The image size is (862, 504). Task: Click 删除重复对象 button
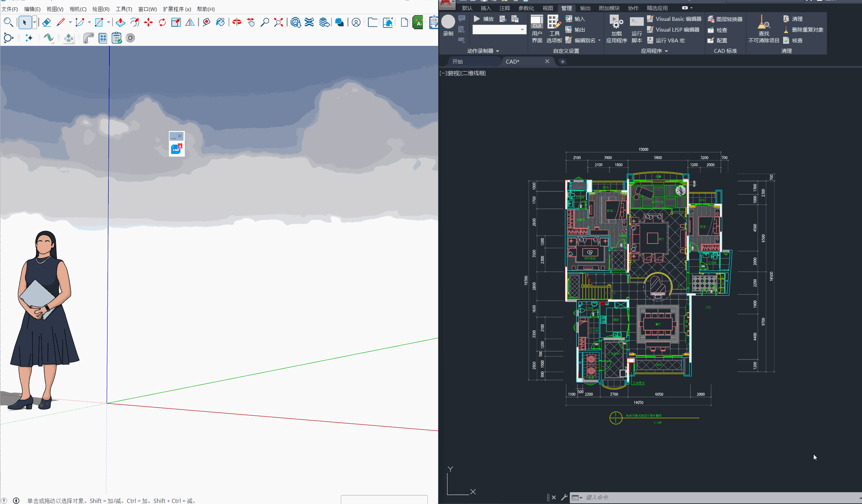(x=803, y=30)
